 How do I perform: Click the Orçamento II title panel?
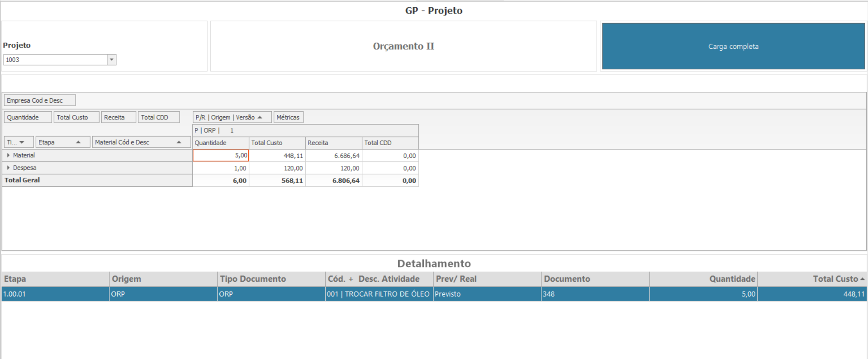[403, 46]
